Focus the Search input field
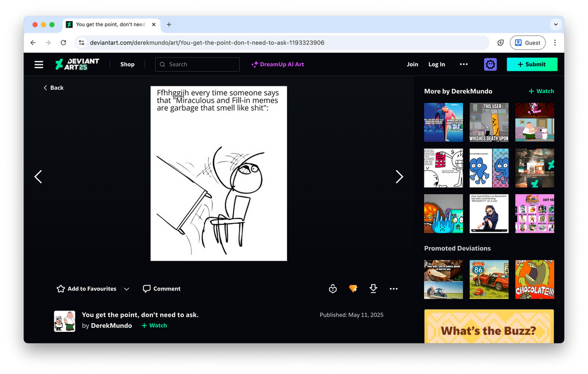Image resolution: width=588 pixels, height=374 pixels. (x=198, y=64)
